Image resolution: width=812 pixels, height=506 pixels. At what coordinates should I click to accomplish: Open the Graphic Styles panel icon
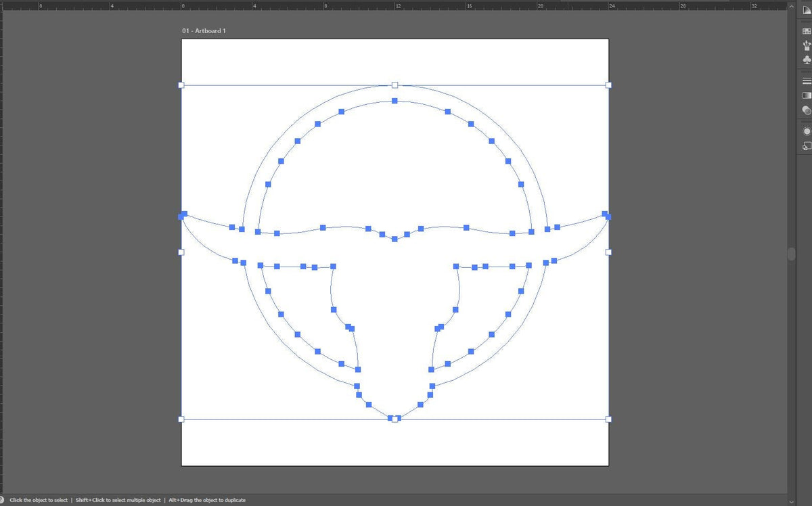[807, 145]
